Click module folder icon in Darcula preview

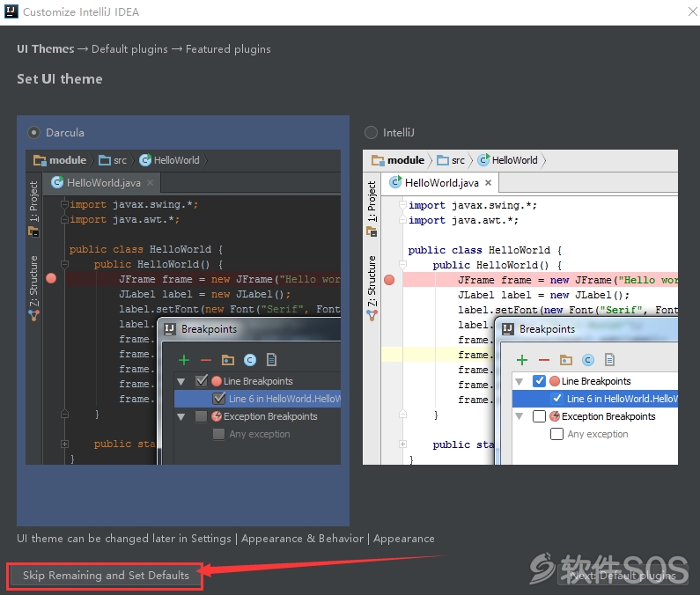click(40, 160)
